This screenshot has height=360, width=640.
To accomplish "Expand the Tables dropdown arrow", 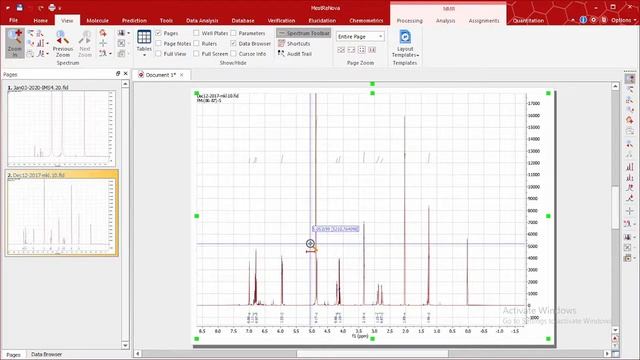I will coord(144,55).
